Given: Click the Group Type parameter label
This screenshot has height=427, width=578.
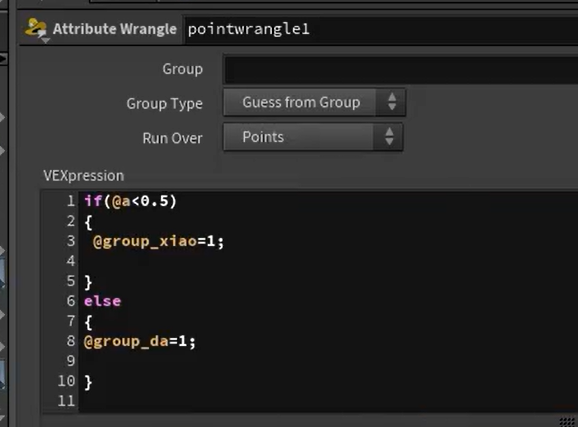Looking at the screenshot, I should pyautogui.click(x=164, y=104).
